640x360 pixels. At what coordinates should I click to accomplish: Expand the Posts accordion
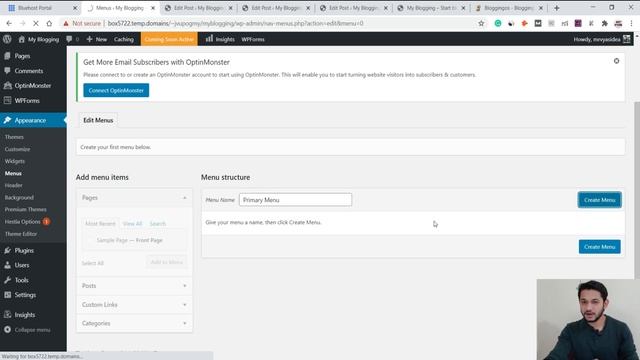pyautogui.click(x=134, y=286)
